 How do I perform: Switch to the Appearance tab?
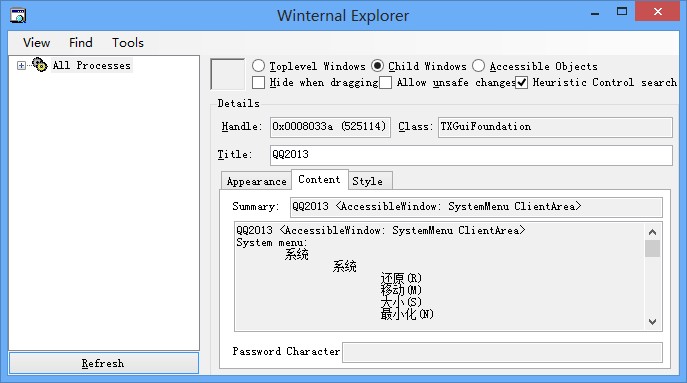256,181
